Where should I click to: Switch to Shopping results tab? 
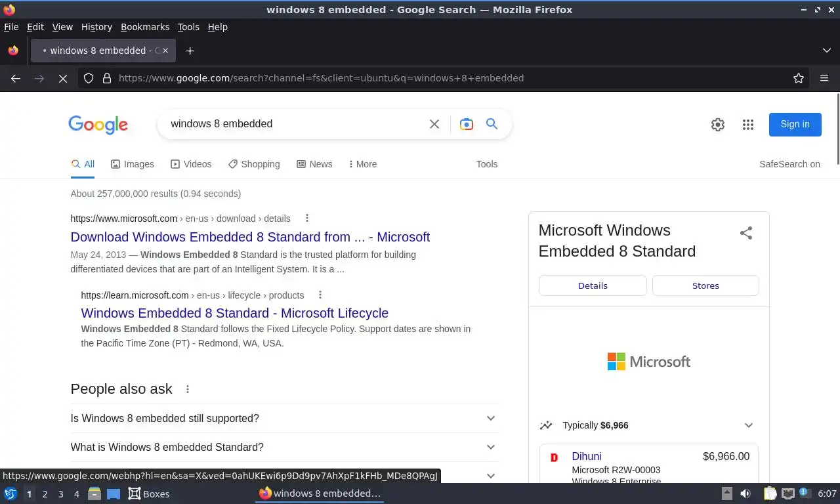254,164
